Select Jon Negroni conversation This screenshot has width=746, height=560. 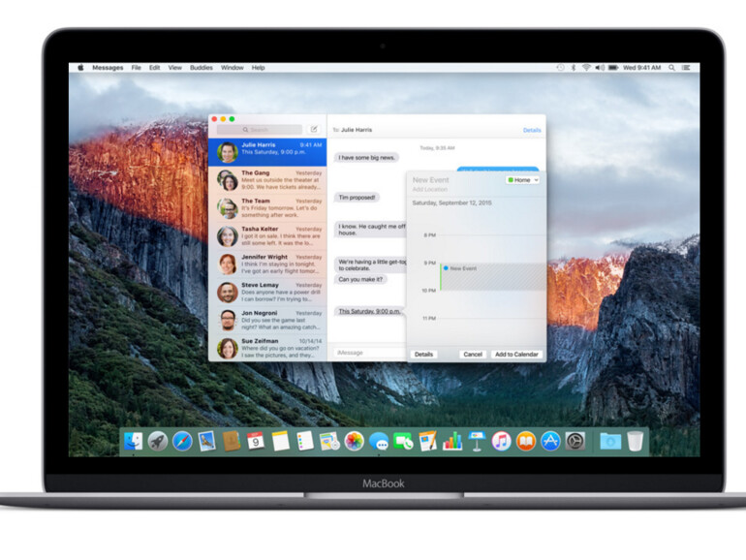click(267, 320)
